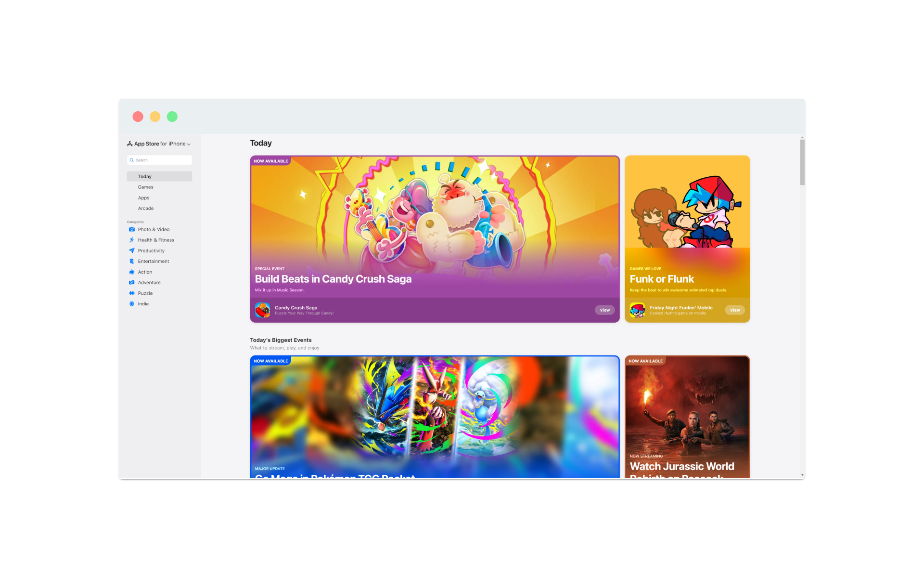The height and width of the screenshot is (578, 924).
Task: Click the Entertainment category icon
Action: coord(132,261)
